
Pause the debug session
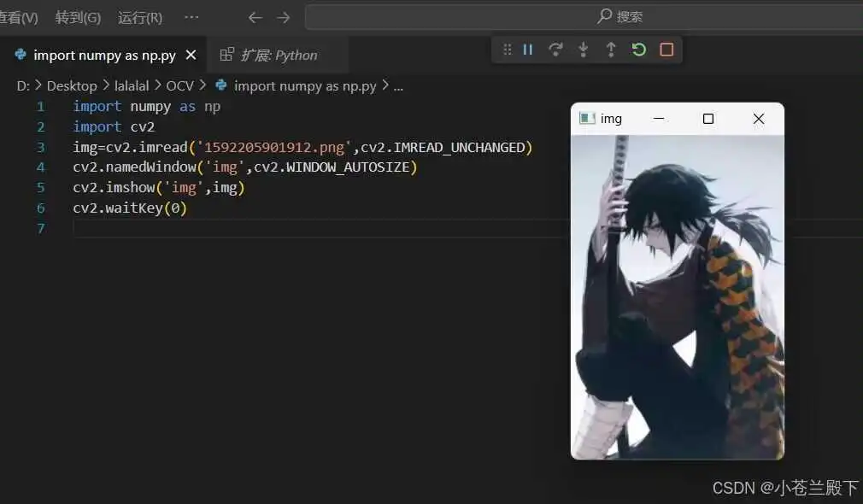(528, 50)
